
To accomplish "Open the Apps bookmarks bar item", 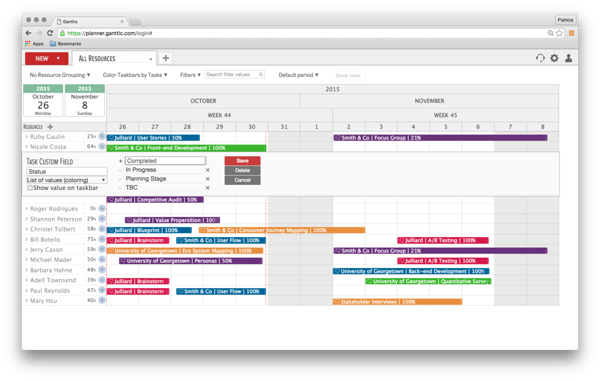I will (34, 44).
